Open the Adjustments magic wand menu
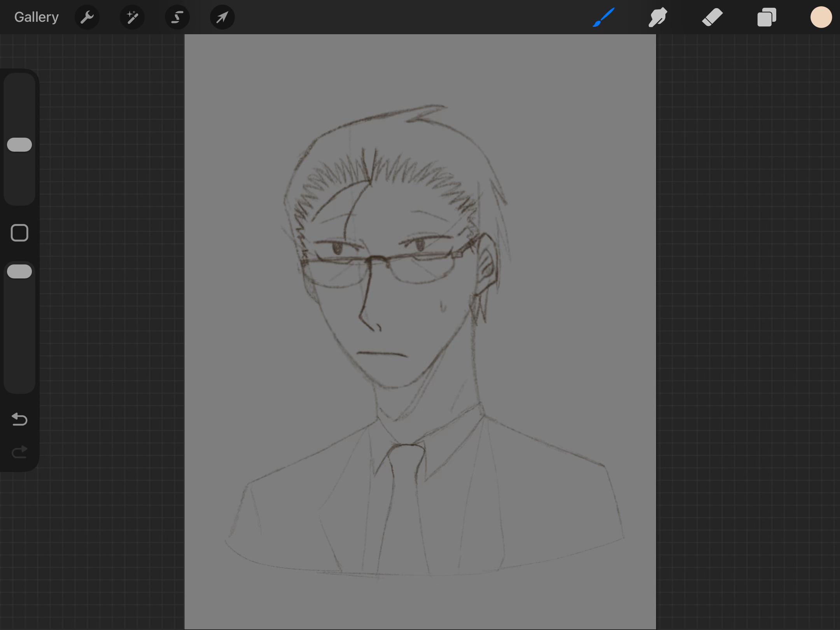 tap(132, 17)
